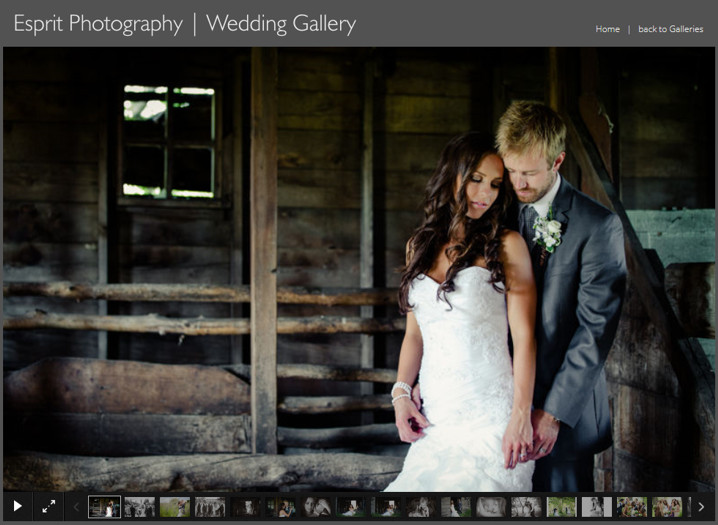Viewport: 718px width, 525px height.
Task: Open the fifth thumbnail, a dark portrait
Action: 245,507
